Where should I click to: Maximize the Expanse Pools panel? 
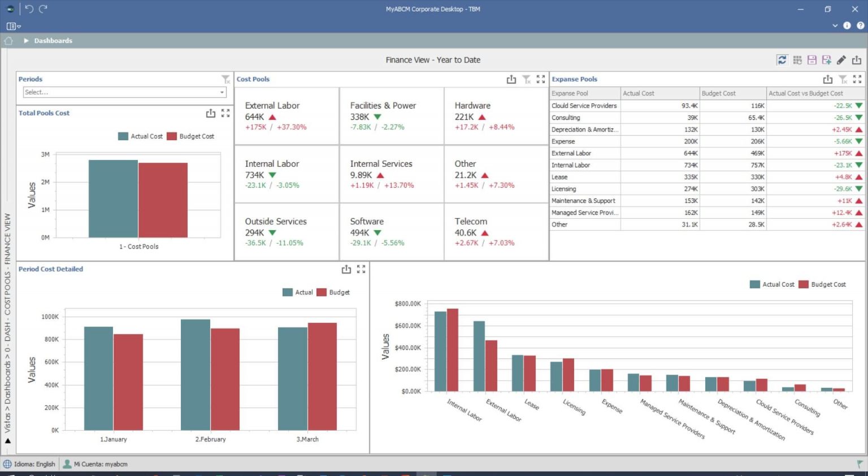point(857,80)
